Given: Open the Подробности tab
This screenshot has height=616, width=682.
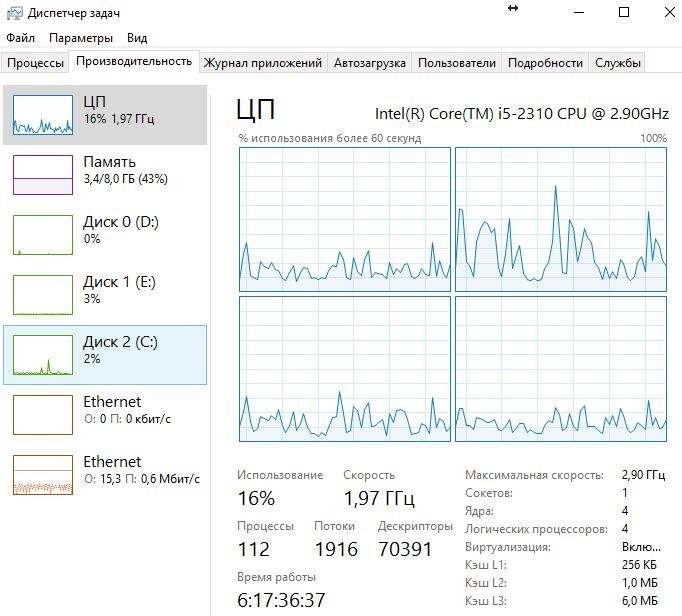Looking at the screenshot, I should click(x=545, y=63).
